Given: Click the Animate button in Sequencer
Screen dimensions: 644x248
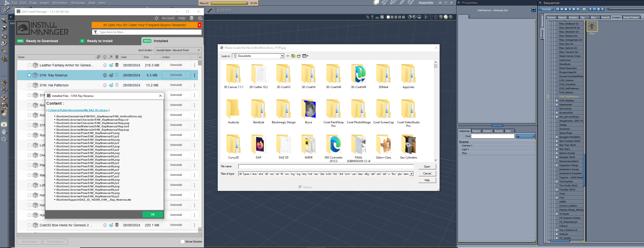Looking at the screenshot, I should [546, 10].
